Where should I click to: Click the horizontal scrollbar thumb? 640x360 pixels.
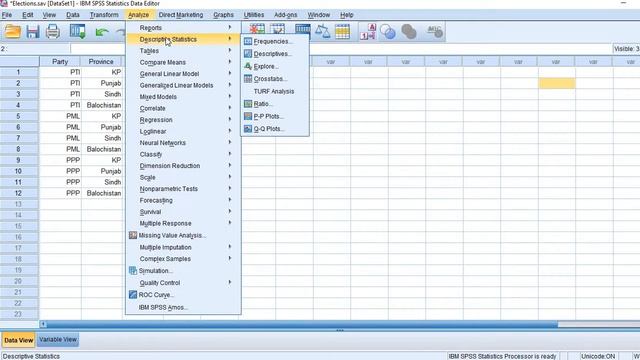(302, 324)
